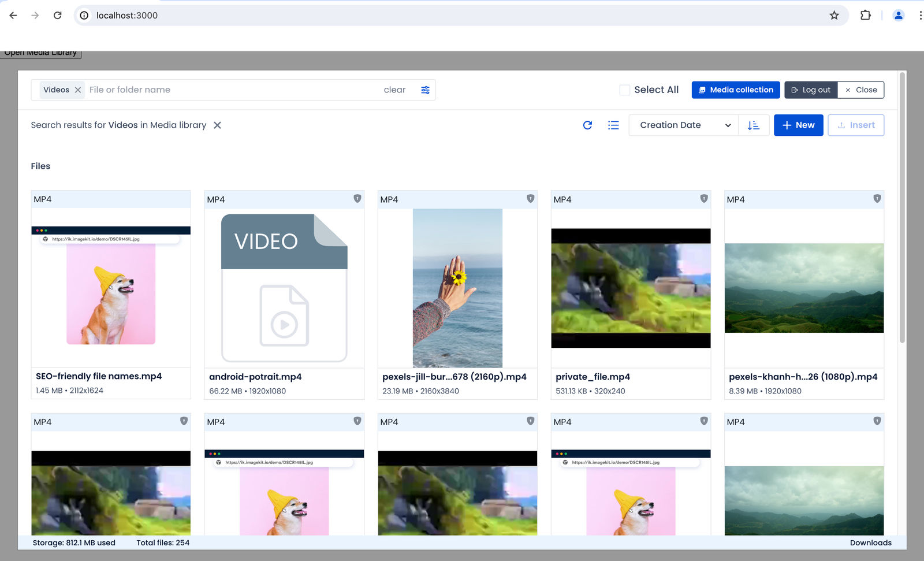Screen dimensions: 924x561
Task: Open the Creation Date sort dropdown
Action: [684, 125]
